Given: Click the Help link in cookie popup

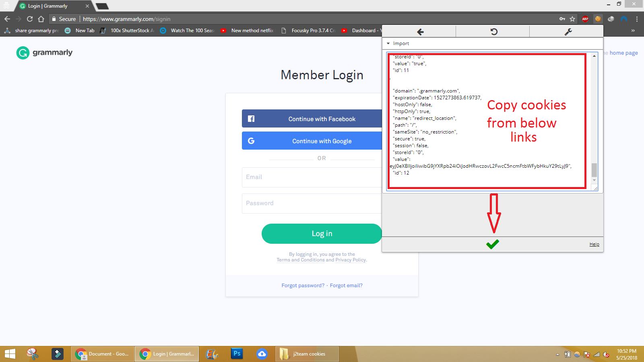Looking at the screenshot, I should (594, 244).
